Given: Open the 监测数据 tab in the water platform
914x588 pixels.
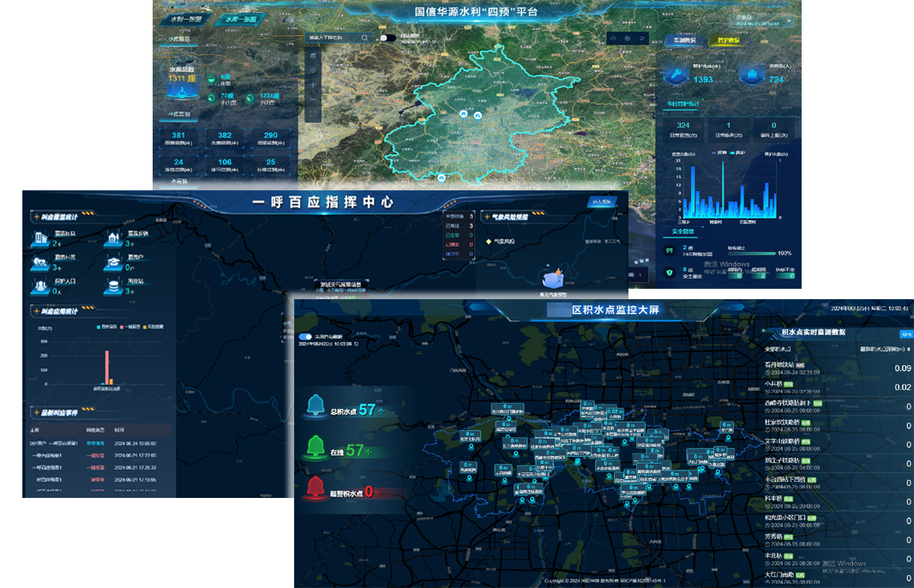Looking at the screenshot, I should tap(684, 40).
